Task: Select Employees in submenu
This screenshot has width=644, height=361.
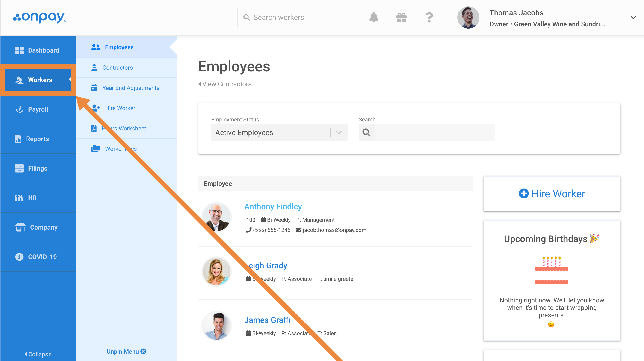Action: [126, 47]
